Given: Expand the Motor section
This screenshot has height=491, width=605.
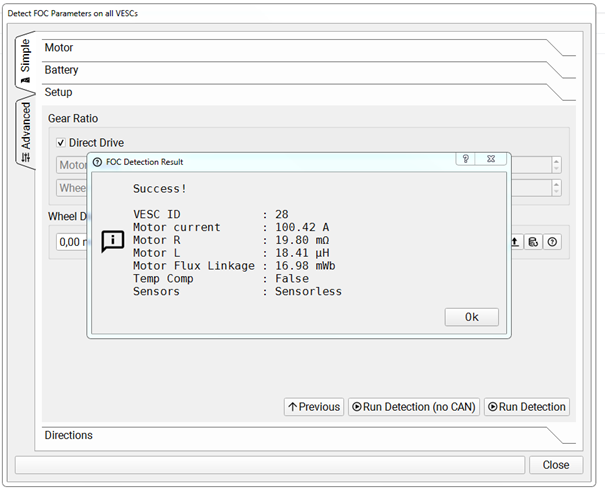Looking at the screenshot, I should click(x=309, y=48).
